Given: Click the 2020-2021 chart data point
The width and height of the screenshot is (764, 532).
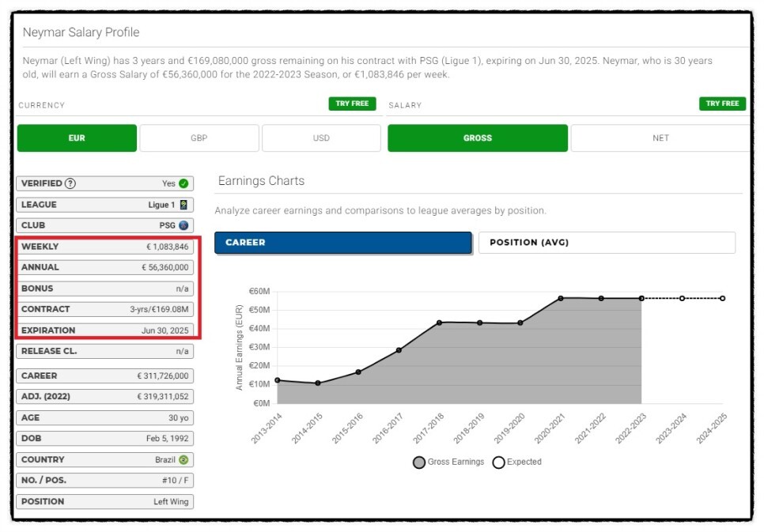Looking at the screenshot, I should click(561, 298).
